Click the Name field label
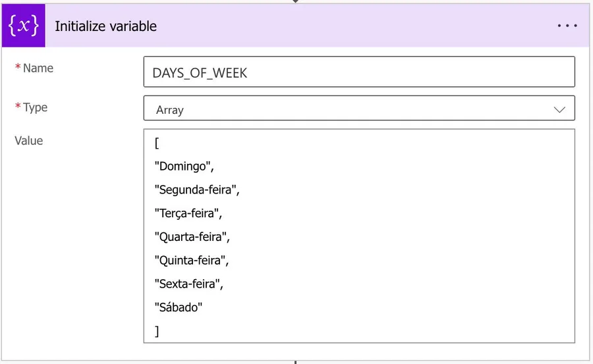This screenshot has height=364, width=593. point(38,68)
